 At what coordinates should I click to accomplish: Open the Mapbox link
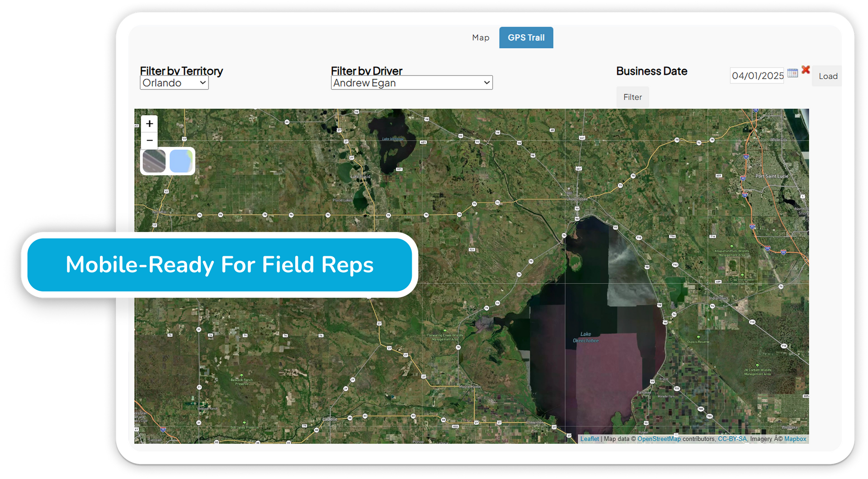point(795,439)
